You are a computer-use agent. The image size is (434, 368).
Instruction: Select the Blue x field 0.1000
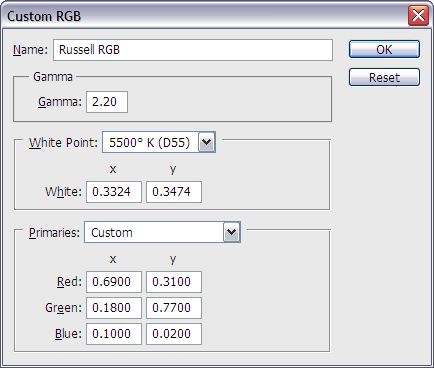click(114, 334)
